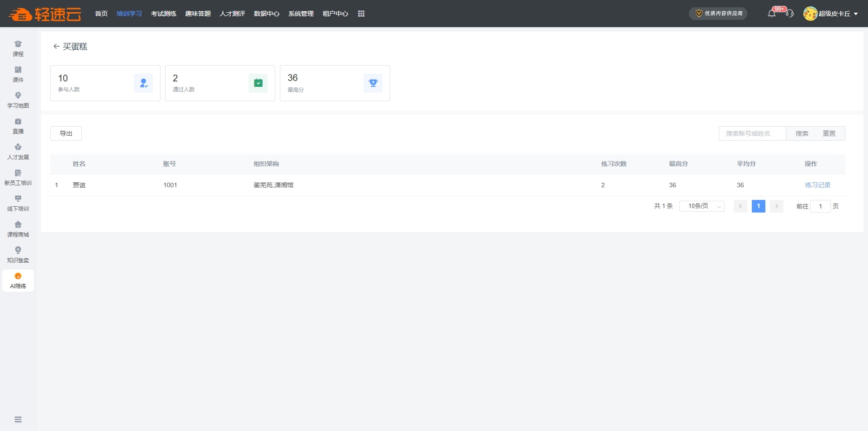Image resolution: width=868 pixels, height=431 pixels.
Task: Open 直播 in the left sidebar
Action: 18,126
